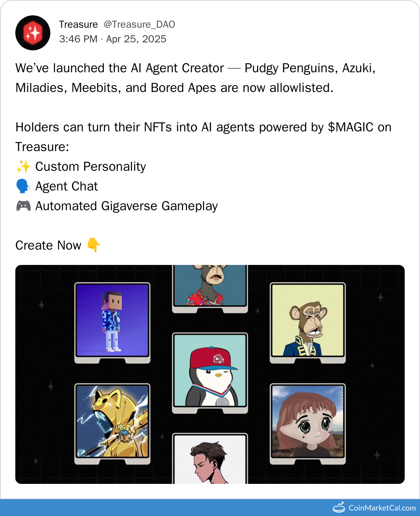Select the Meebit voxel character card
The width and height of the screenshot is (420, 516).
pyautogui.click(x=112, y=323)
